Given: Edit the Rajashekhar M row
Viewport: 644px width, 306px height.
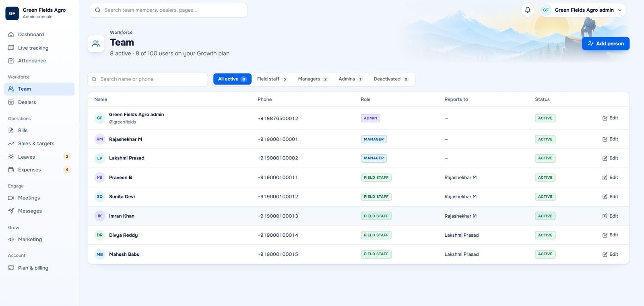Looking at the screenshot, I should (x=610, y=139).
